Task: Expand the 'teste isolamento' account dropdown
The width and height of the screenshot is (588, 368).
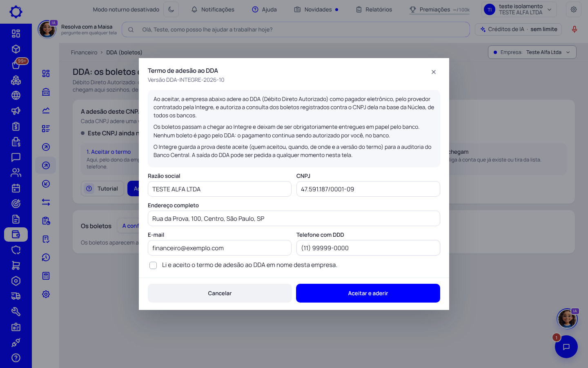Action: pos(519,9)
